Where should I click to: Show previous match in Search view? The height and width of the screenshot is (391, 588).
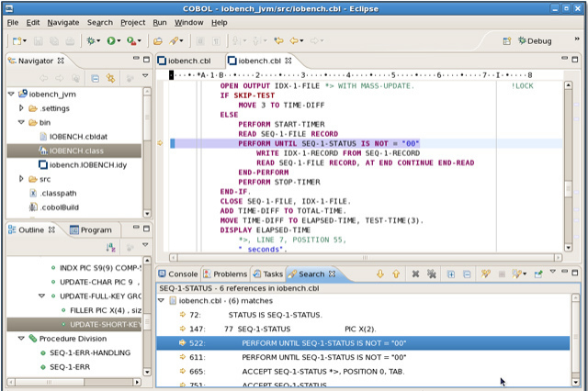pyautogui.click(x=396, y=274)
